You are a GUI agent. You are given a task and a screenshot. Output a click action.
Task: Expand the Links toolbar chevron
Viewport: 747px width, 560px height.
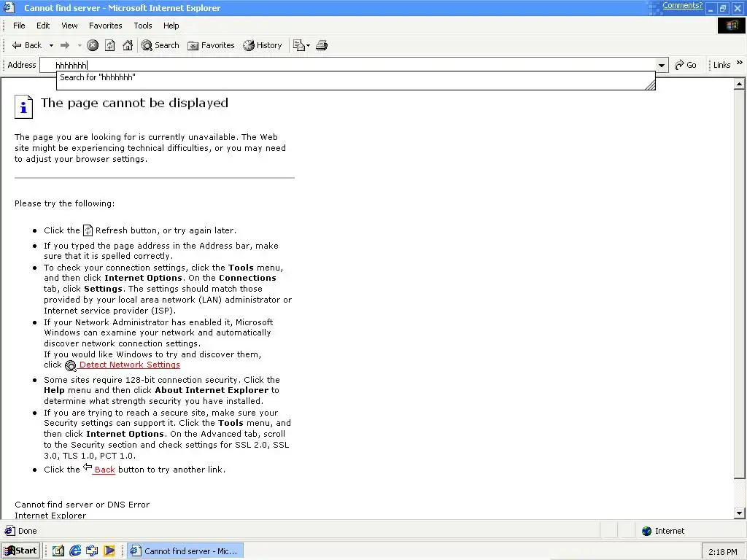[x=739, y=63]
